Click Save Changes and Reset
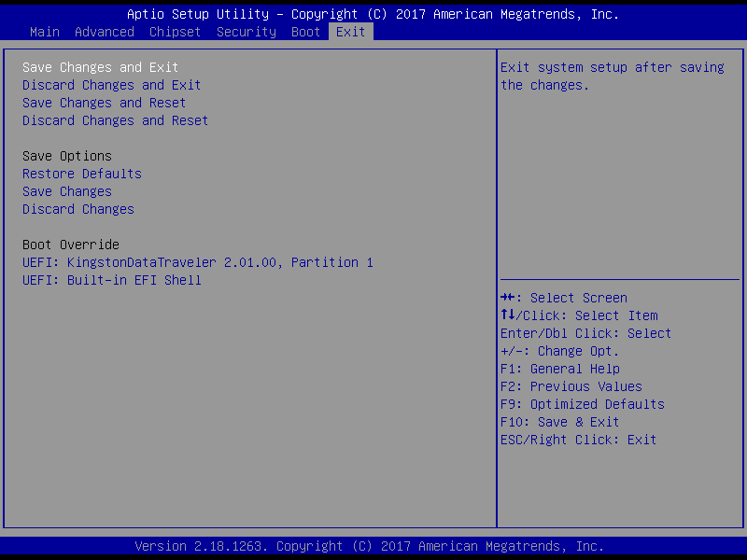Viewport: 747px width, 560px height. pos(104,103)
